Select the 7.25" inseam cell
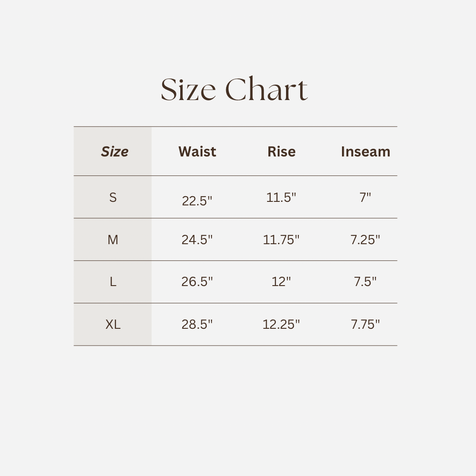Screen dimensions: 476x476 (x=365, y=240)
